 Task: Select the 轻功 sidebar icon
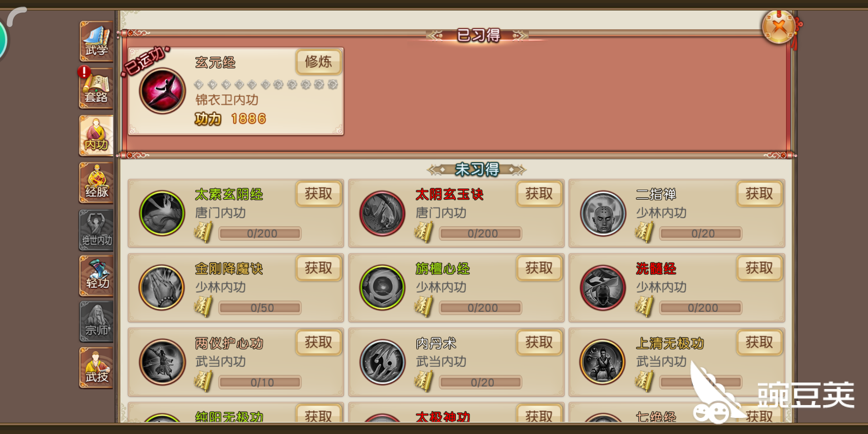96,276
